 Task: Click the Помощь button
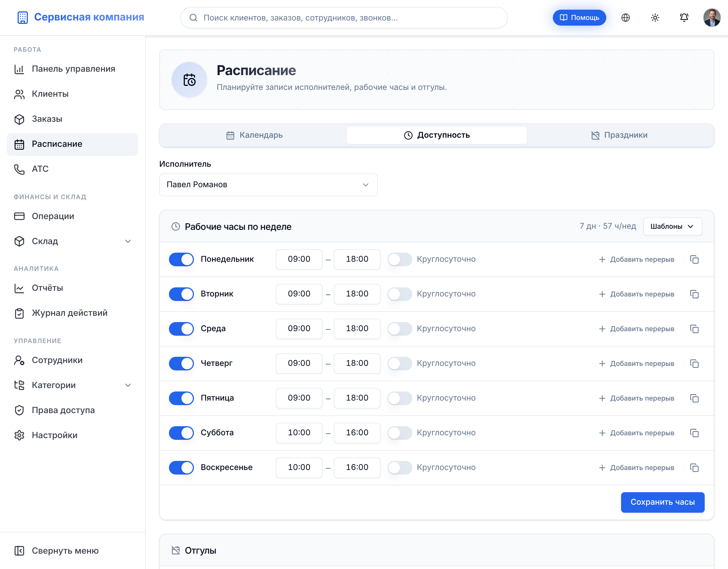click(579, 18)
